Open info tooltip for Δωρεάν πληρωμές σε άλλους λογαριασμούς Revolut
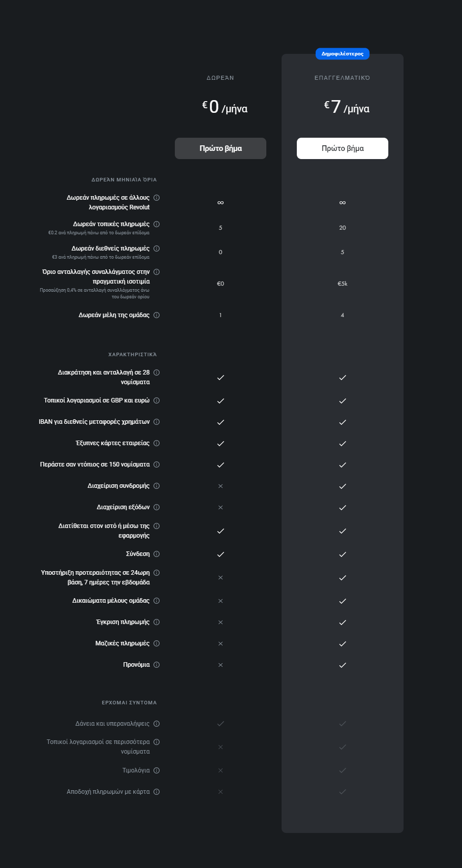The width and height of the screenshot is (462, 868). coord(157,198)
